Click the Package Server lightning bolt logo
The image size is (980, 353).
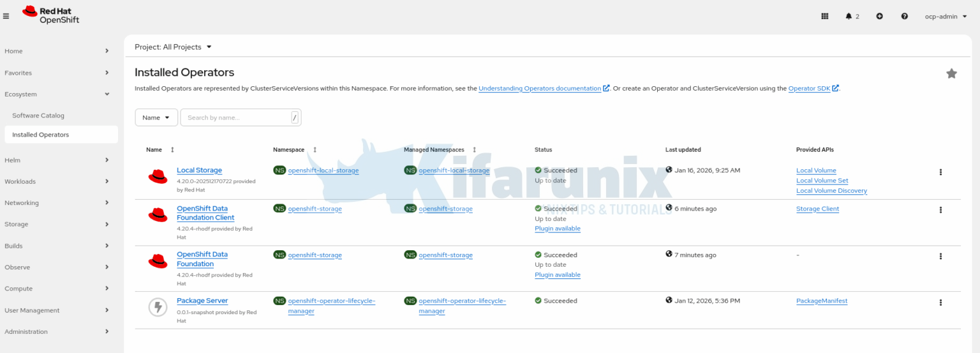pos(158,308)
